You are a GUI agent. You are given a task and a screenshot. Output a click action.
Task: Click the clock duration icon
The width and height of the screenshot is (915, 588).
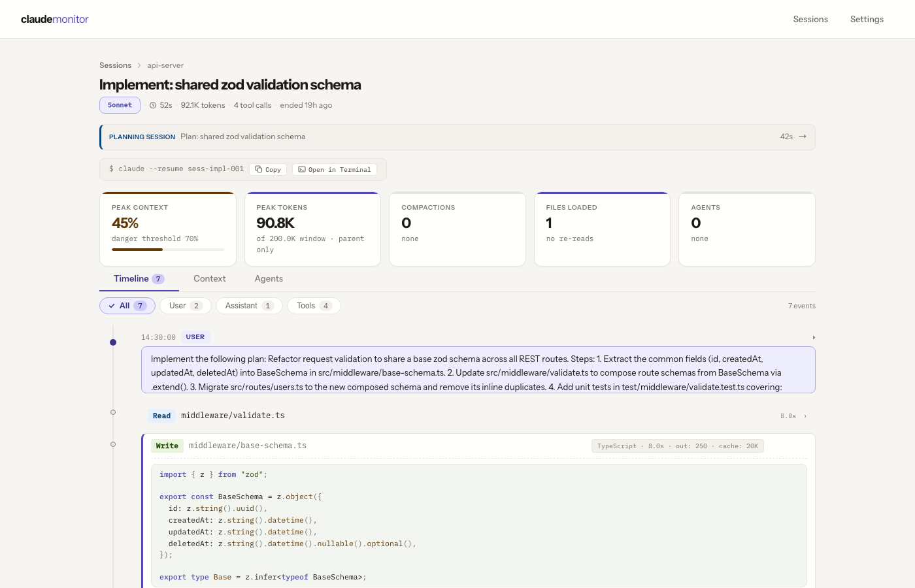pos(153,105)
